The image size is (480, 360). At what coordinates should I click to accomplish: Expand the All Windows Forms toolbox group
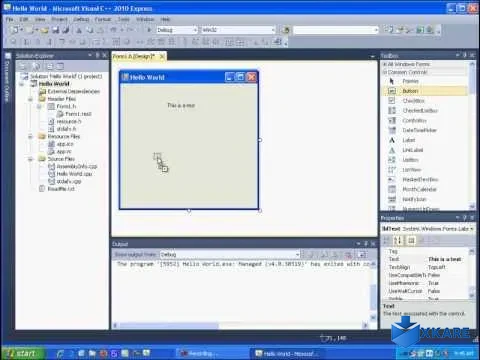pos(385,64)
